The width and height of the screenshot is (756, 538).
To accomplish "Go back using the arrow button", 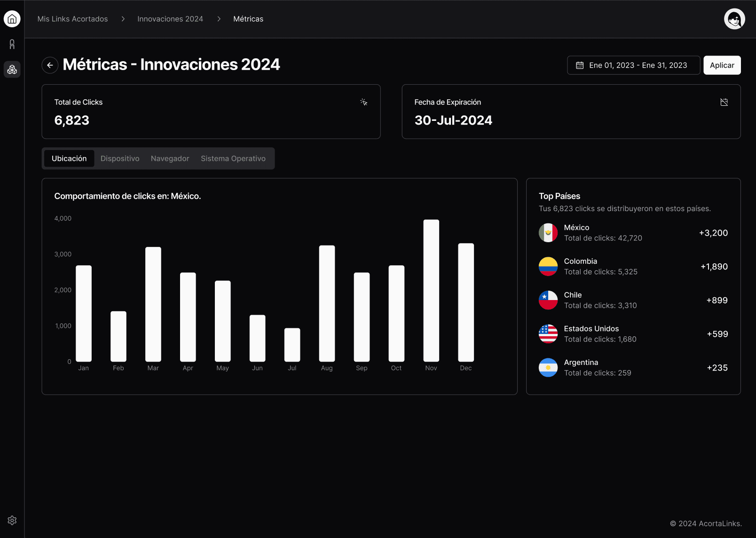I will (x=50, y=65).
